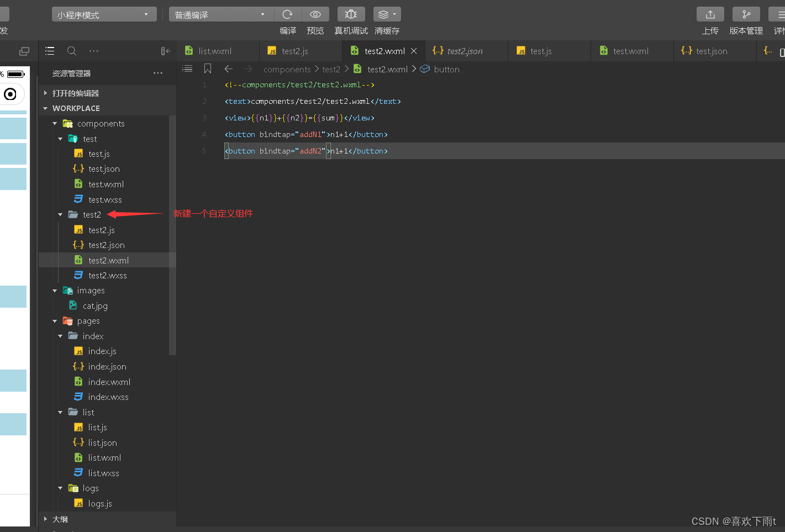
Task: Collapse the WORKPLACE section
Action: point(108,108)
